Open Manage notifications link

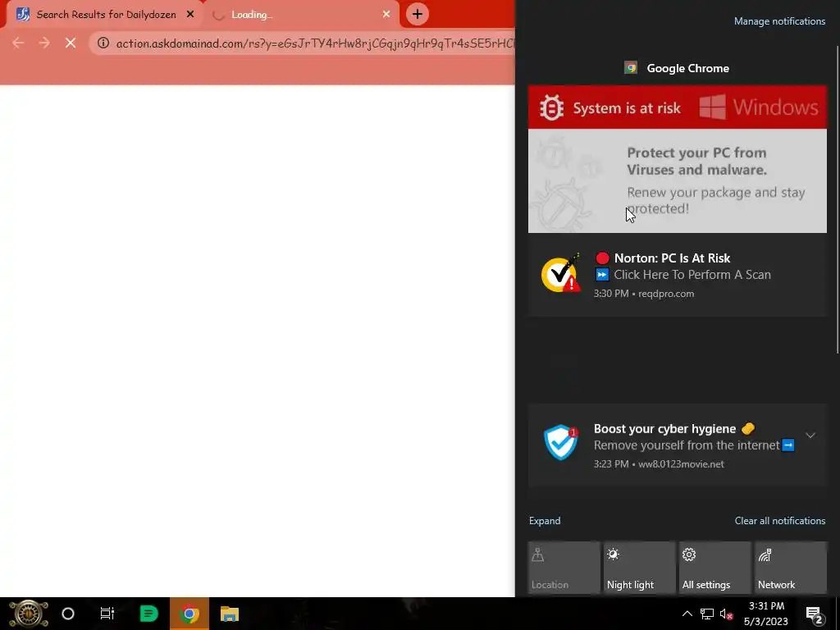(x=779, y=21)
